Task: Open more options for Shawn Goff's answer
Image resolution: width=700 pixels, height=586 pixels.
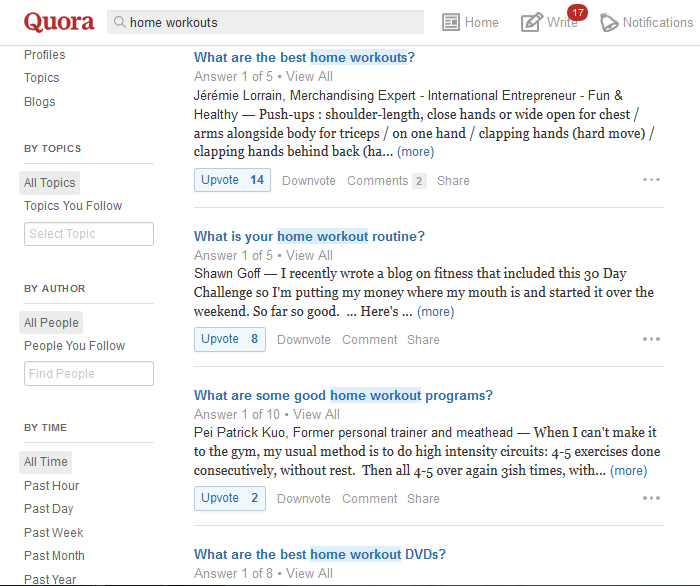Action: [x=651, y=339]
